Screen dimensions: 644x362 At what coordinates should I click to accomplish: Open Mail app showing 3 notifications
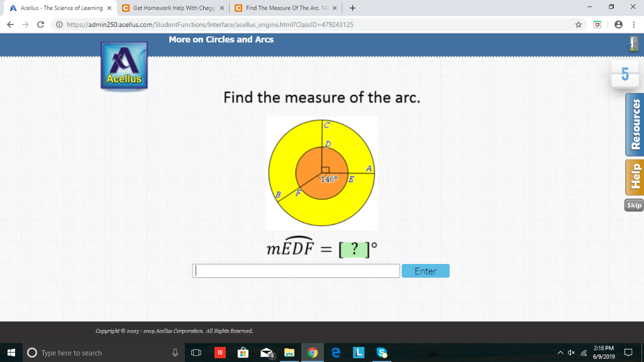pyautogui.click(x=266, y=353)
